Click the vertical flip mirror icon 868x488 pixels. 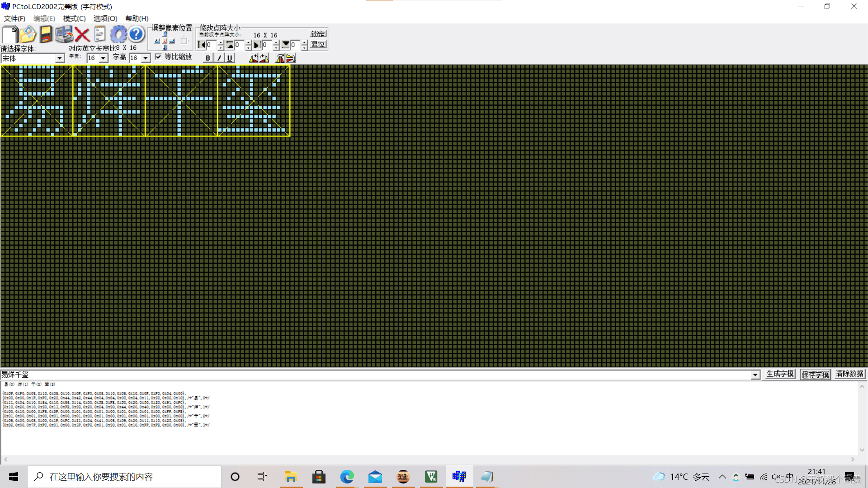pyautogui.click(x=291, y=58)
